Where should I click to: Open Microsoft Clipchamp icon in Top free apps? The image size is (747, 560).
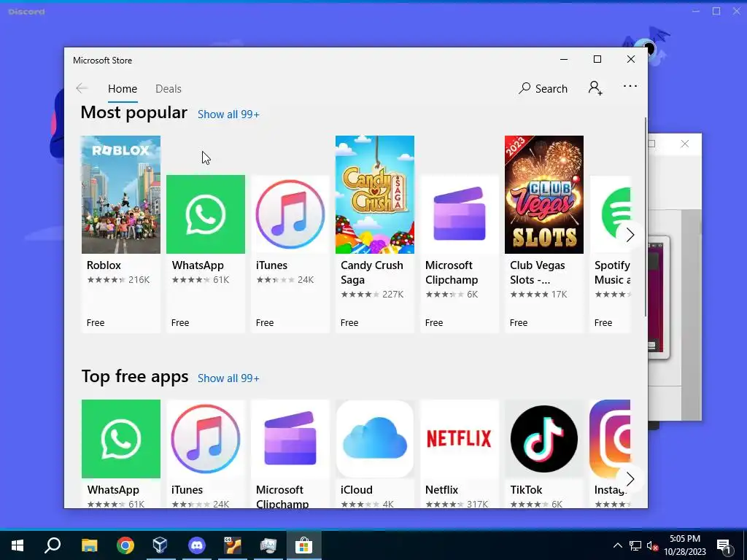pyautogui.click(x=290, y=438)
